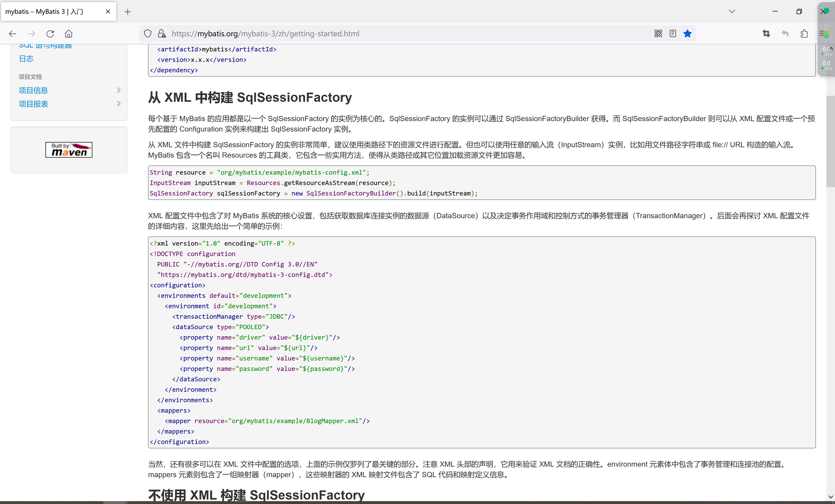Toggle tracking protection shield

pyautogui.click(x=147, y=33)
